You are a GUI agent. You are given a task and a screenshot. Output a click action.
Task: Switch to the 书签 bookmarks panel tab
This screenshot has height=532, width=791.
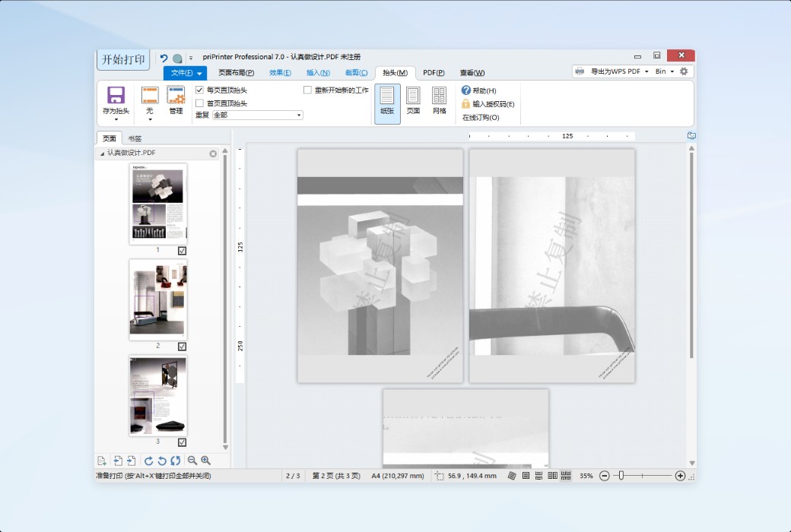135,138
